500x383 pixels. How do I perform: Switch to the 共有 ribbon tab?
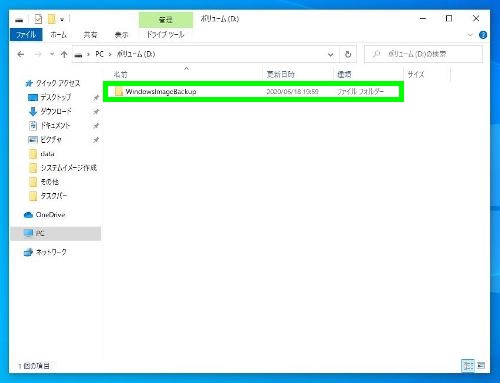click(90, 35)
